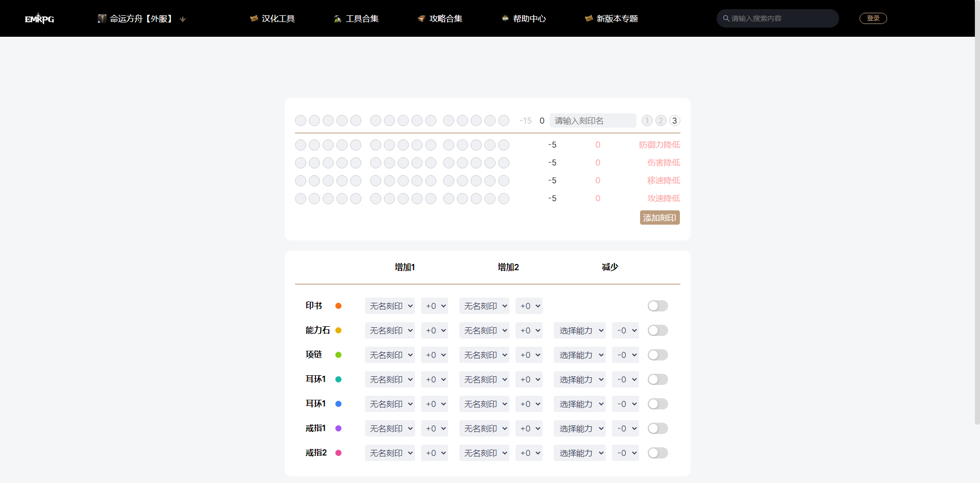Click first node circle in 攻速降低 row
The image size is (980, 483).
pyautogui.click(x=301, y=199)
